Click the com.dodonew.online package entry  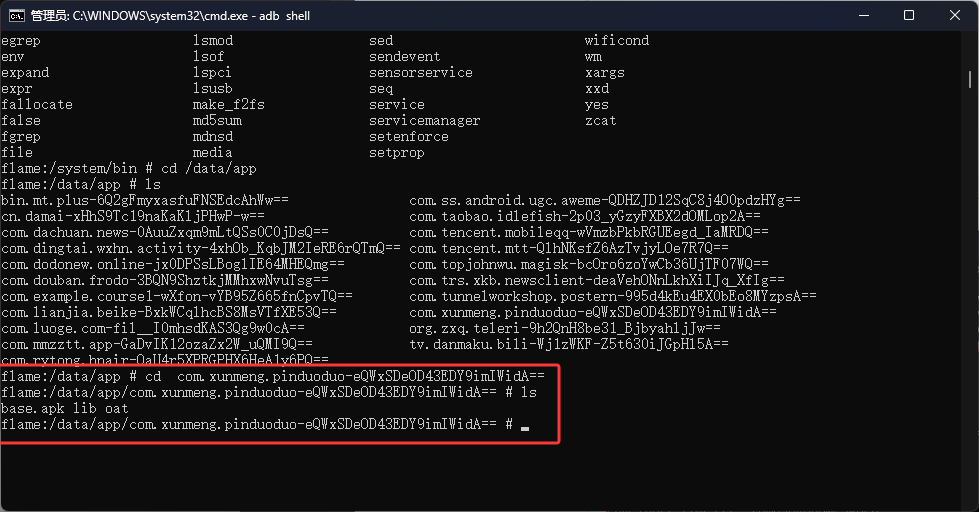[173, 265]
